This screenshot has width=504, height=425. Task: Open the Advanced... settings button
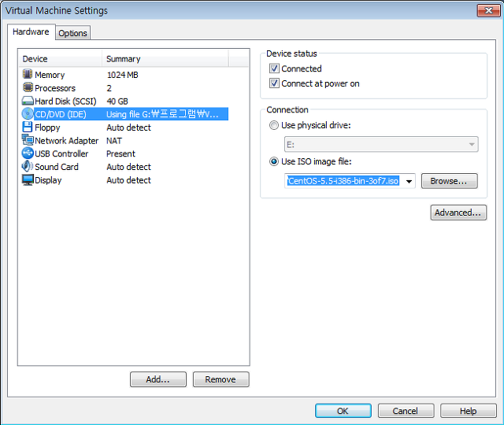458,213
